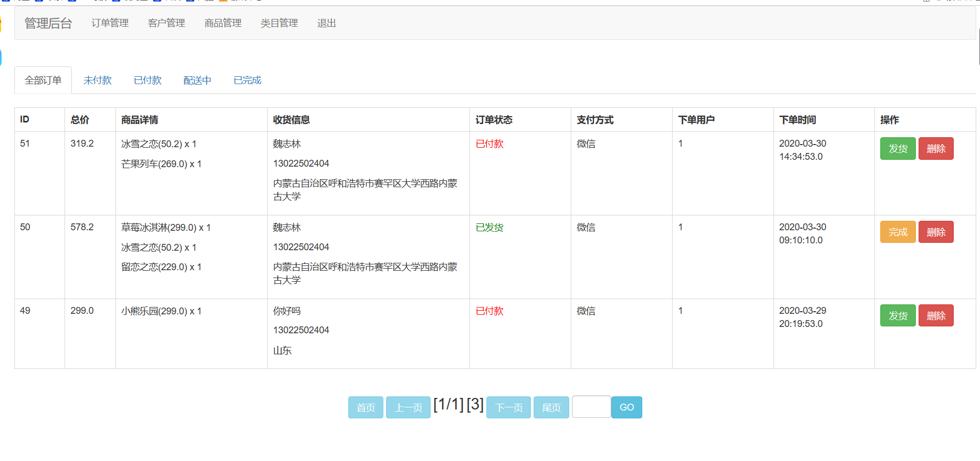Select the 全部订单 tab
This screenshot has height=461, width=980.
[x=43, y=80]
